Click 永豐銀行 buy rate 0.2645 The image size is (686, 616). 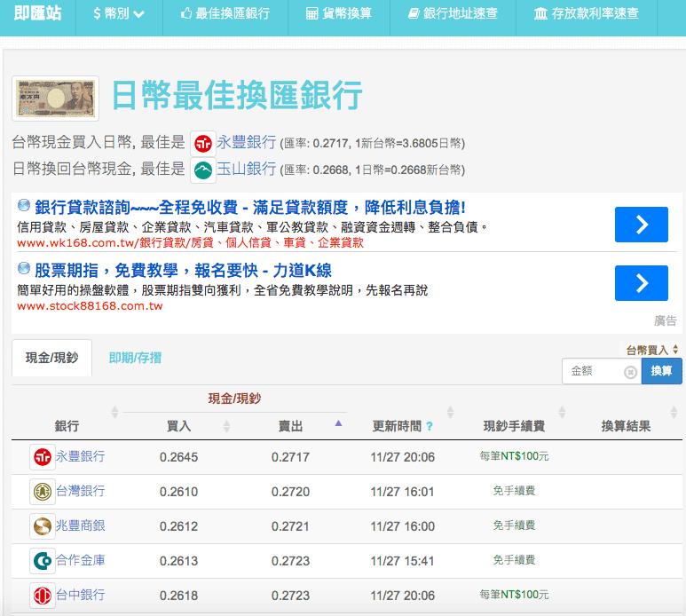point(178,457)
